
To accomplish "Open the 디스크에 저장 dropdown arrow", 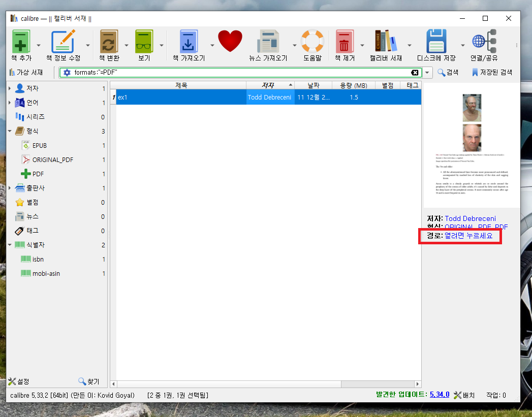I will (x=463, y=45).
